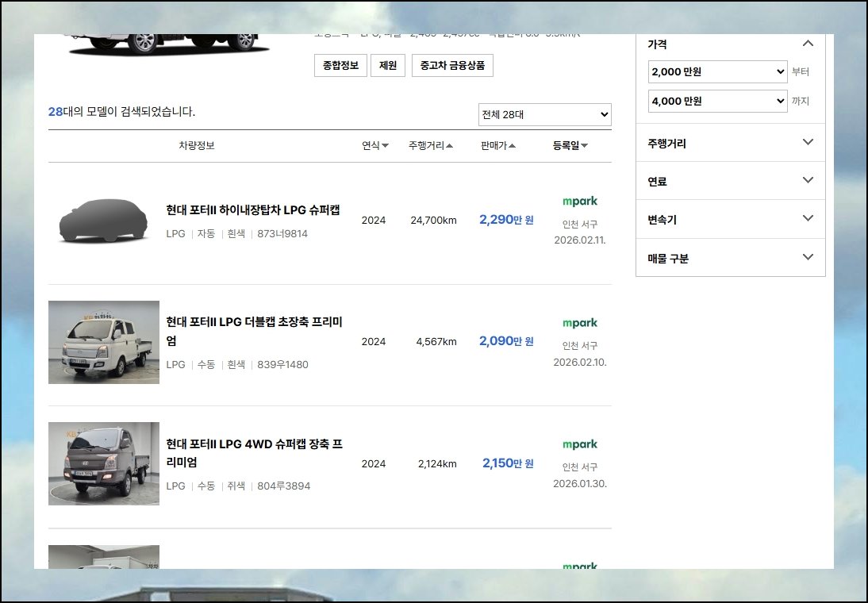Image resolution: width=868 pixels, height=603 pixels.
Task: Click the 4,567km mileage value
Action: click(x=436, y=342)
